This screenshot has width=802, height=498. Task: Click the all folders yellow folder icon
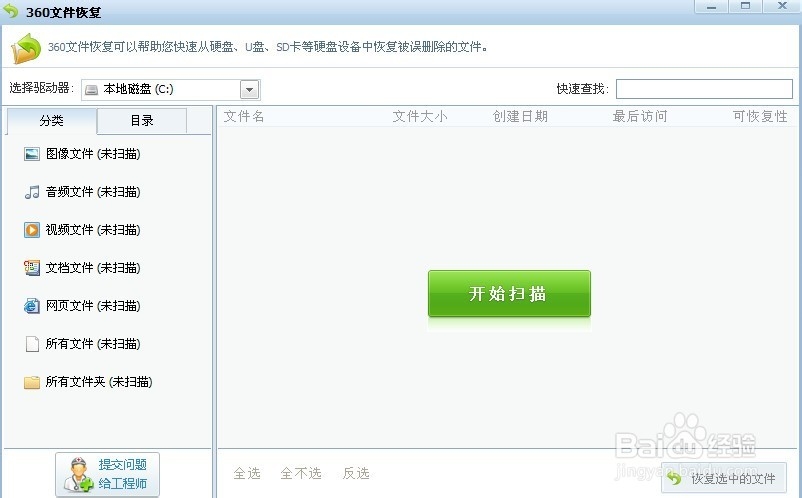(x=32, y=382)
